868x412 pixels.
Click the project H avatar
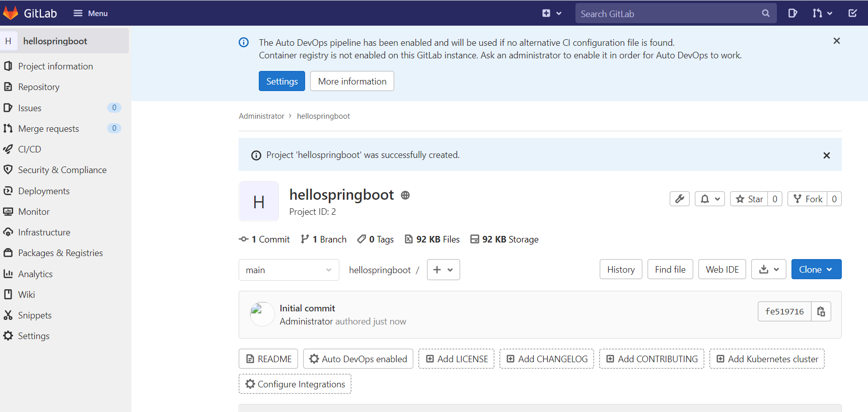coord(259,201)
